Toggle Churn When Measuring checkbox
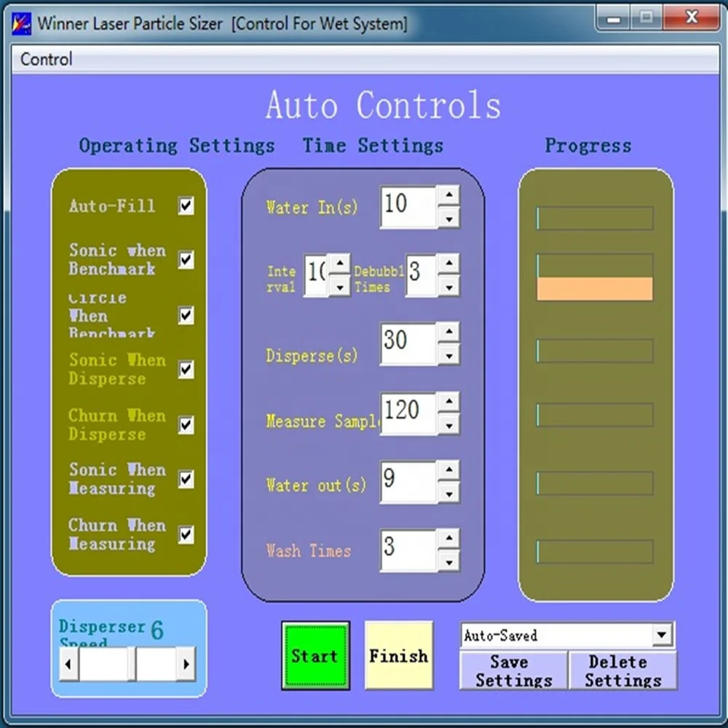 [x=186, y=534]
